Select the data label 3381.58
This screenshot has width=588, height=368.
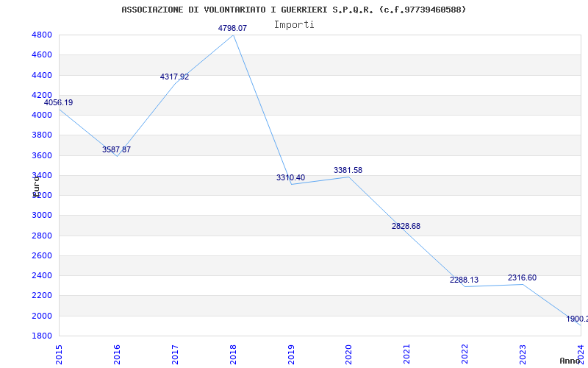pos(348,170)
